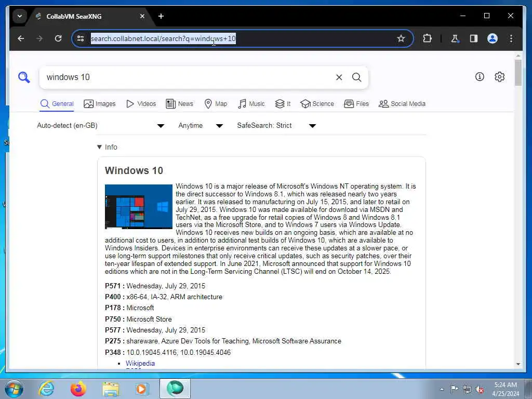Switch to the Files category

356,104
